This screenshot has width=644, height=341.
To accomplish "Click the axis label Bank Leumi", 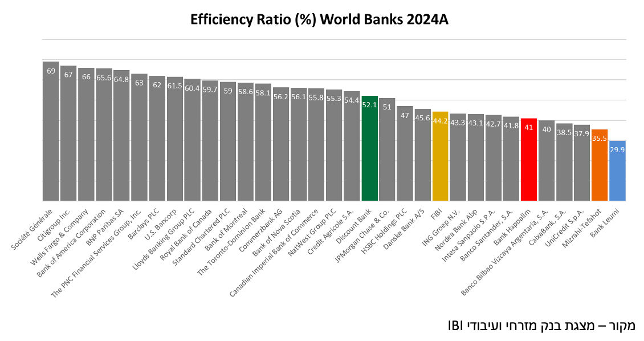I will point(605,222).
